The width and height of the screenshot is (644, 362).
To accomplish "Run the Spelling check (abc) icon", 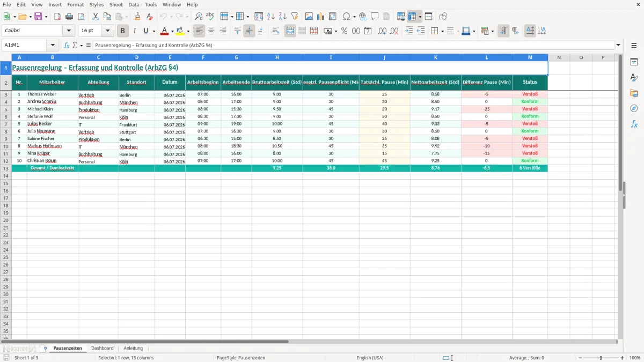I will 210,17.
